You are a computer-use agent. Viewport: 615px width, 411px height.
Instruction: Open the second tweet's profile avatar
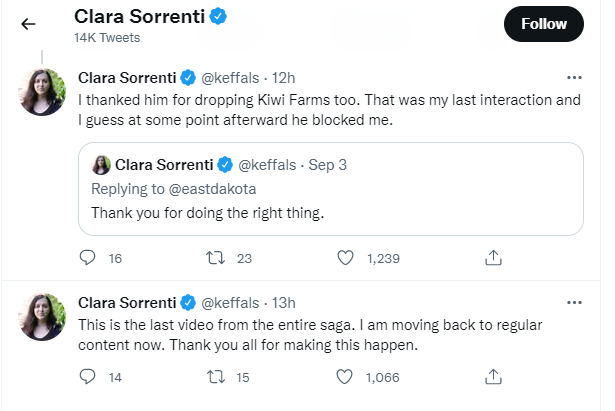[x=43, y=317]
